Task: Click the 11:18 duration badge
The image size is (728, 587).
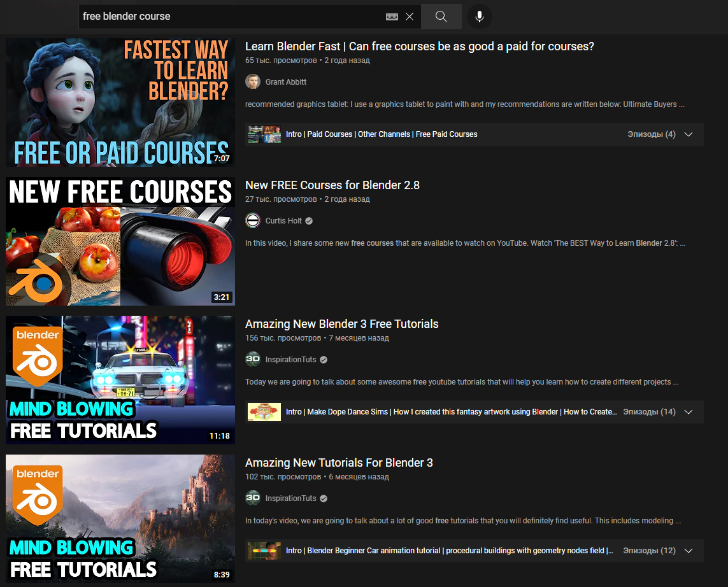Action: coord(220,435)
